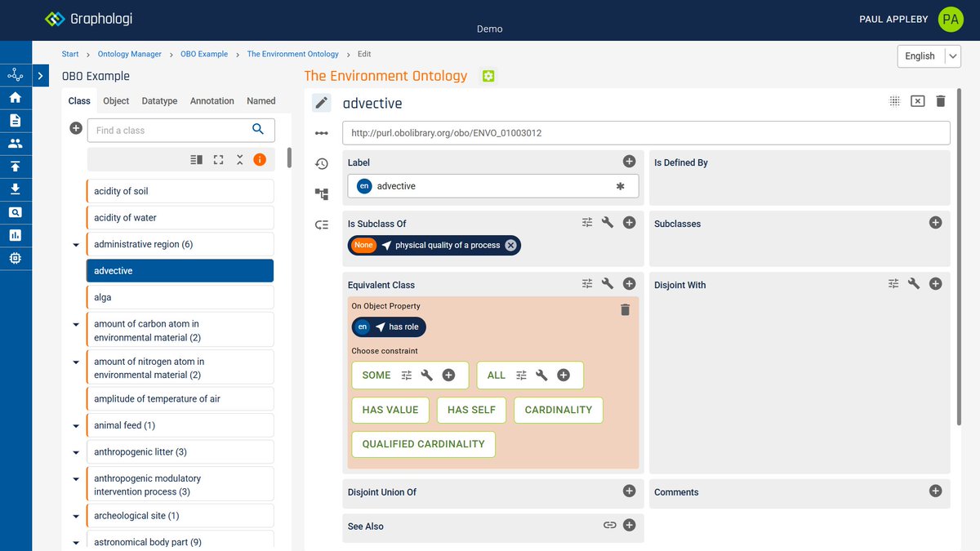The width and height of the screenshot is (980, 551).
Task: Add a new class with plus icon
Action: (76, 128)
